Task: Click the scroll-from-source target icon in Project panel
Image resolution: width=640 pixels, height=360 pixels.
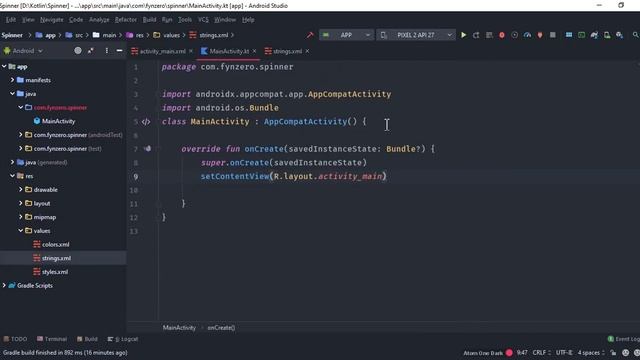Action: tap(78, 51)
